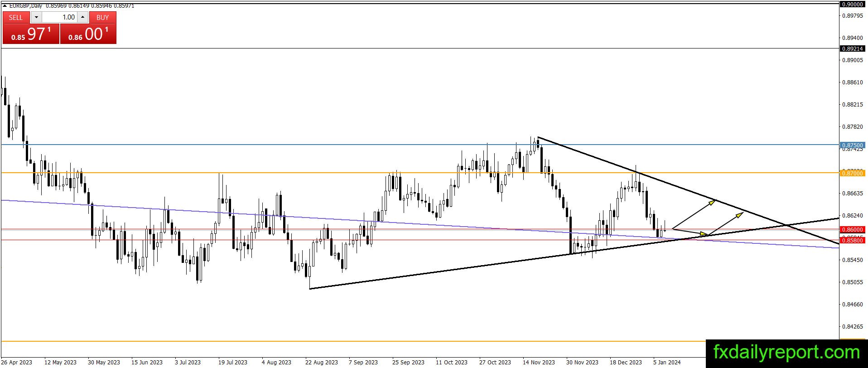This screenshot has width=868, height=368.
Task: Select the 0.86000 red price label
Action: [853, 229]
